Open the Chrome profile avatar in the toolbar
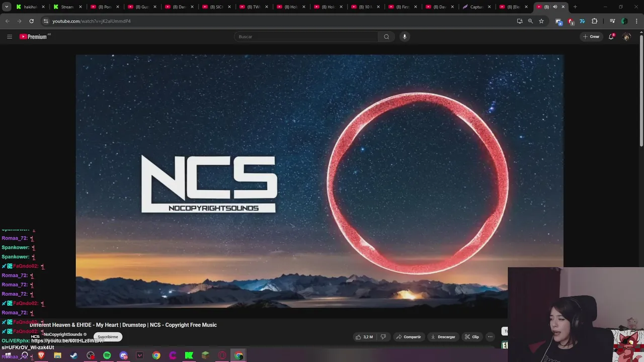 (x=624, y=21)
